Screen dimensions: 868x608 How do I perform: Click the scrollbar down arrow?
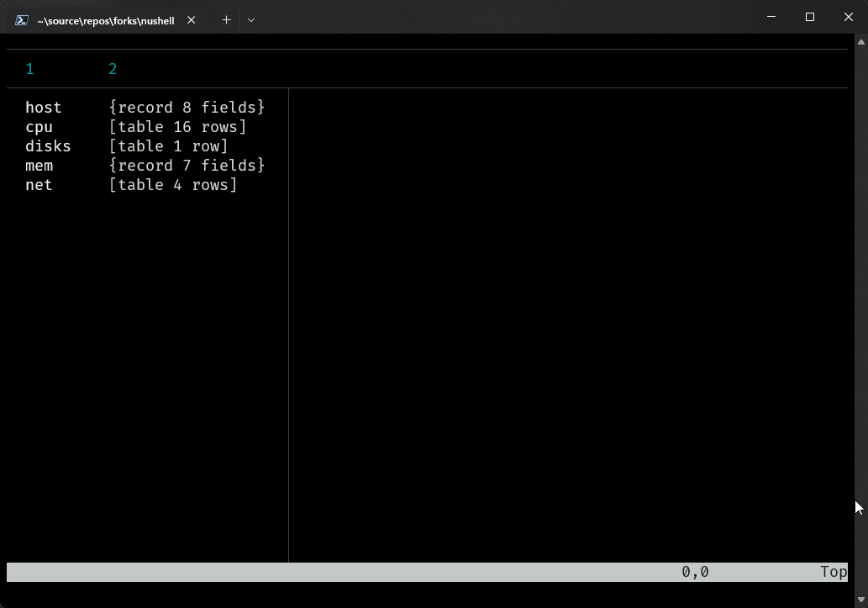860,599
